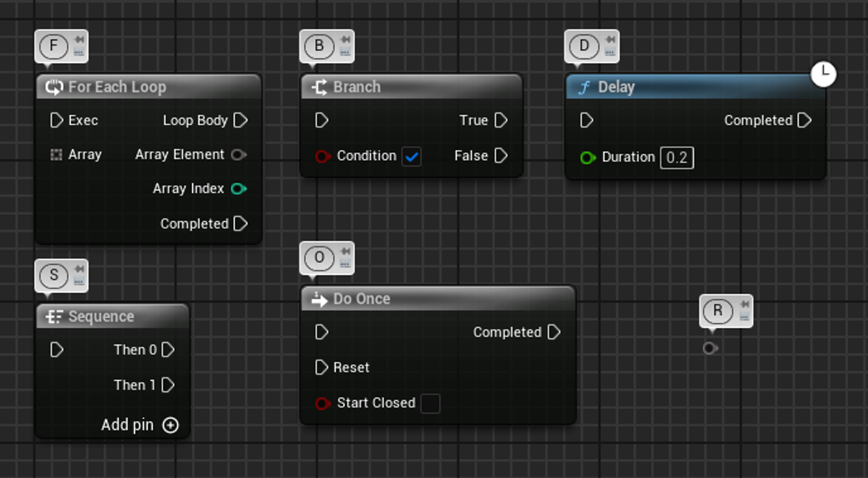Toggle the pin icon on D bubble
Screen dimensions: 868x478
coord(610,39)
